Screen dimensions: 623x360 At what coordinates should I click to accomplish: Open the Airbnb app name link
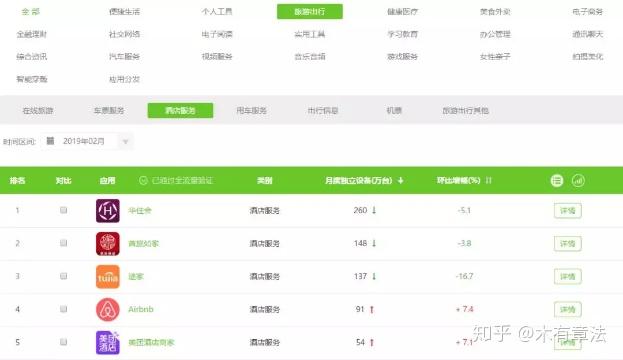click(141, 309)
